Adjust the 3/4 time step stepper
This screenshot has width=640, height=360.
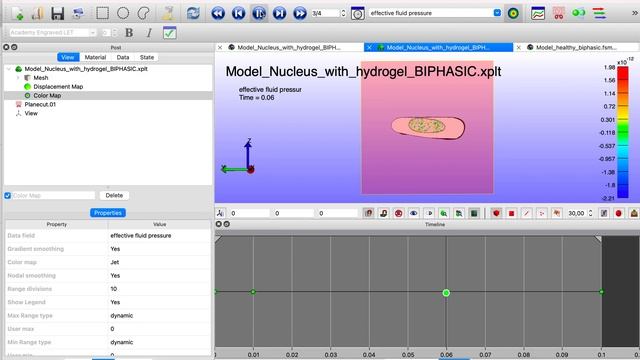pyautogui.click(x=343, y=13)
